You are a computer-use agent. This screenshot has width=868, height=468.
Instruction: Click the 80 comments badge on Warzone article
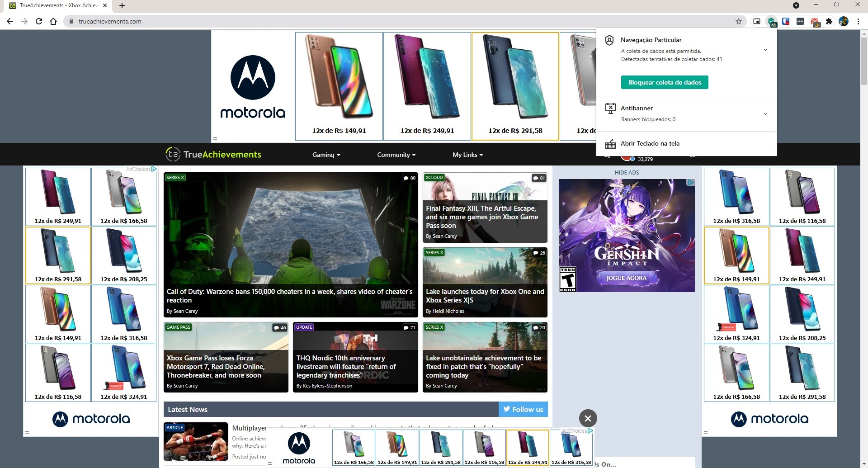tap(410, 178)
